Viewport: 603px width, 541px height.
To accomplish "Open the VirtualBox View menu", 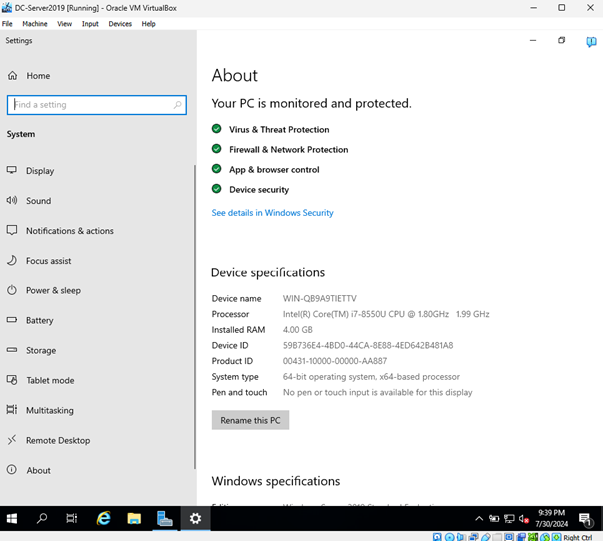I will click(65, 24).
